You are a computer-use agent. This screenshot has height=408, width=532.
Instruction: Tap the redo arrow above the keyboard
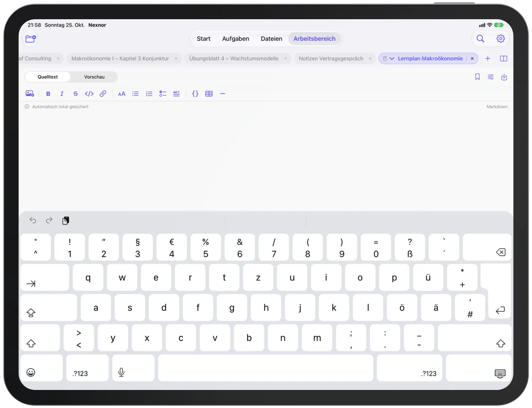pos(49,220)
